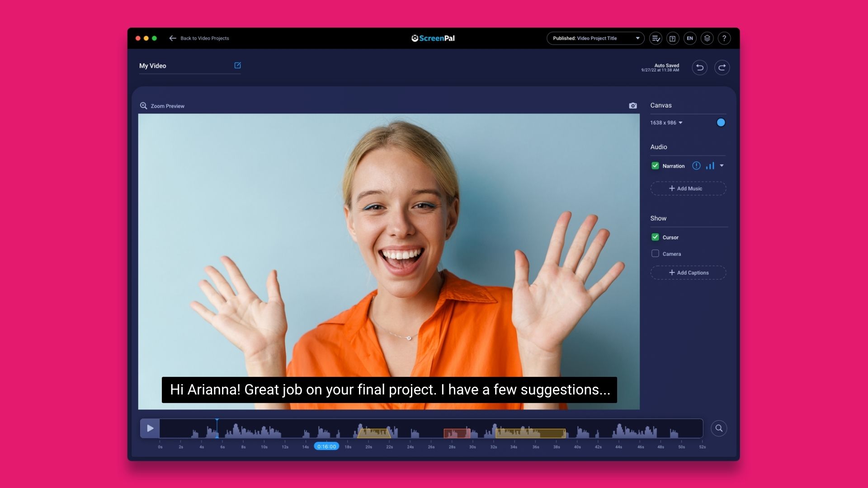Undo the last edit

coord(700,68)
